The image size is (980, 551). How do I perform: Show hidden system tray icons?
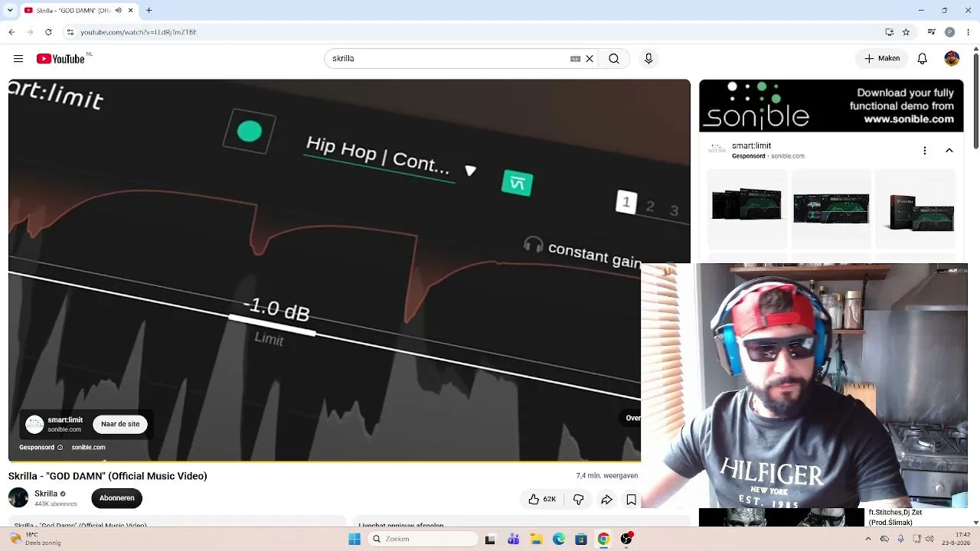[x=867, y=539]
